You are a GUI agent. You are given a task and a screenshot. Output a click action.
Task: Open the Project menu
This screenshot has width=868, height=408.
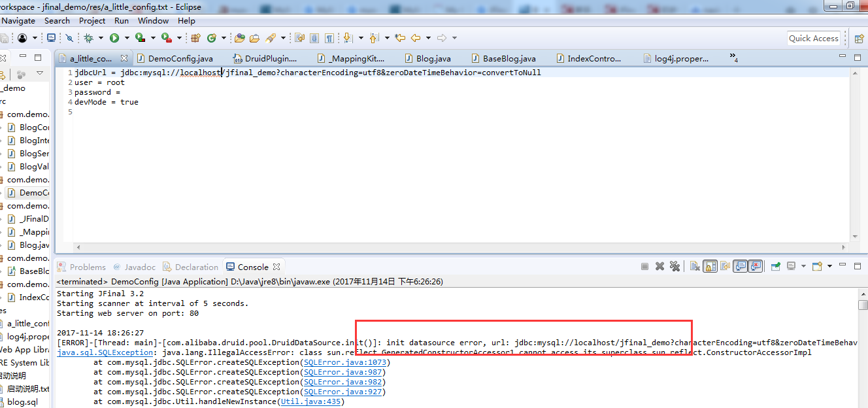[92, 21]
